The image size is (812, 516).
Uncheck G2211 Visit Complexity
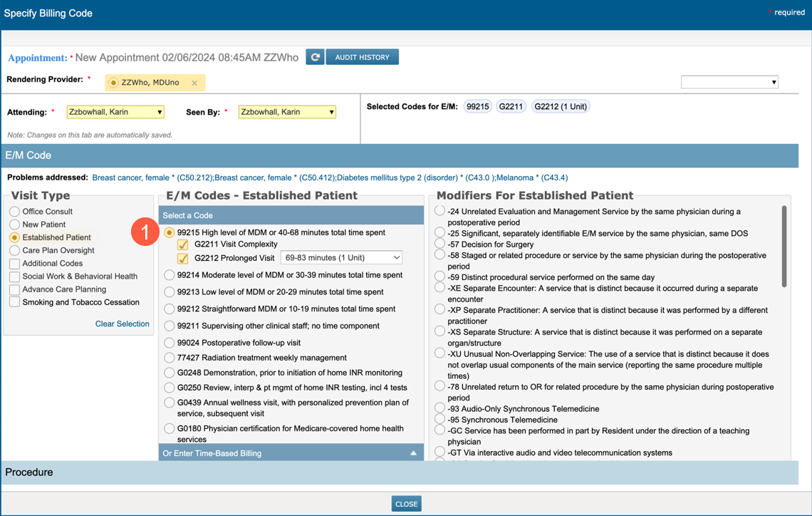coord(183,244)
